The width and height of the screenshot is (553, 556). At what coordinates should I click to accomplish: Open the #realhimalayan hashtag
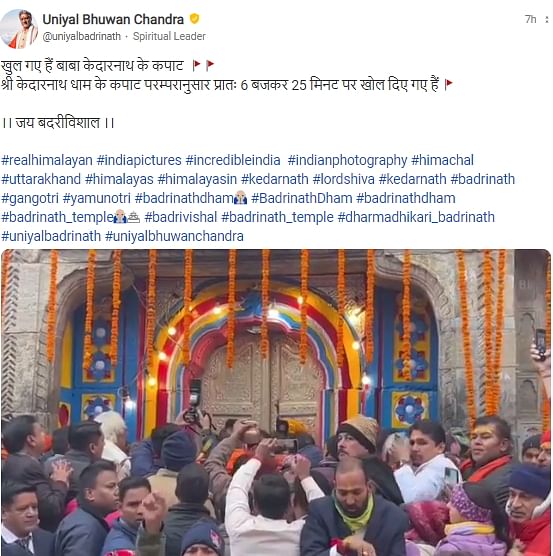tap(47, 160)
